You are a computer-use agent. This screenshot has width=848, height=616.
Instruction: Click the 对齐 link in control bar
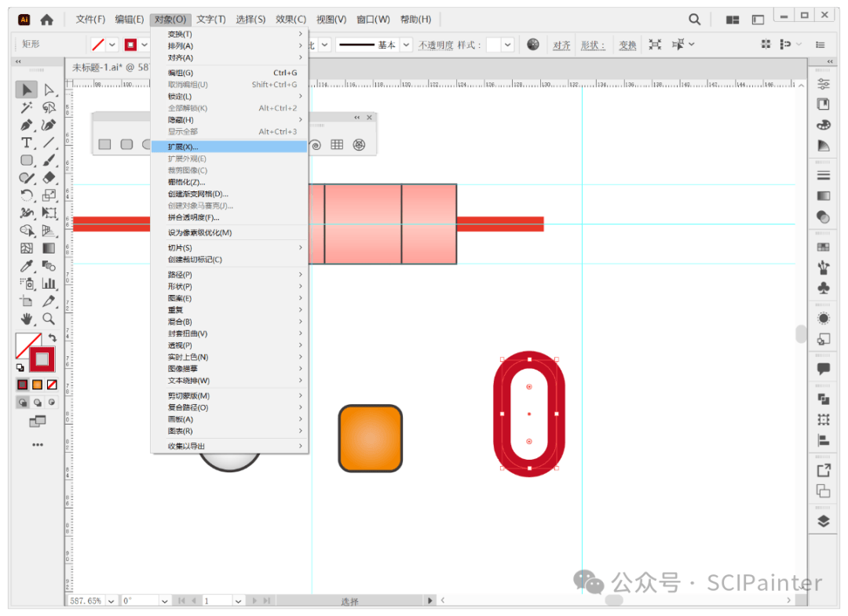[x=561, y=45]
